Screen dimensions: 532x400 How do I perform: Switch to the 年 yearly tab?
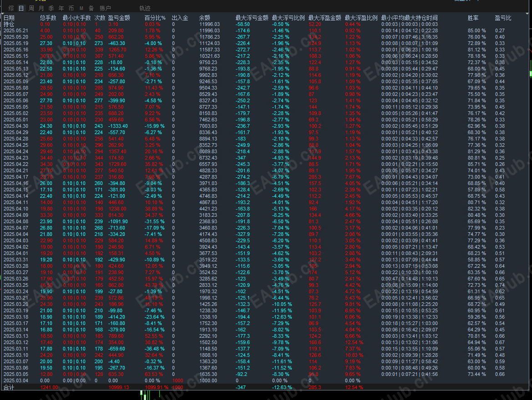coord(61,8)
